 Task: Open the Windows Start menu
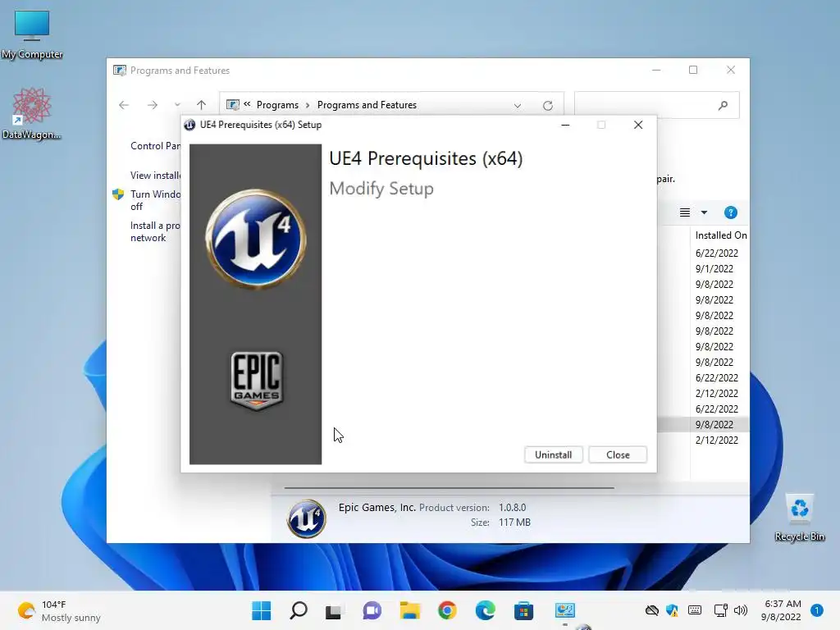point(262,610)
